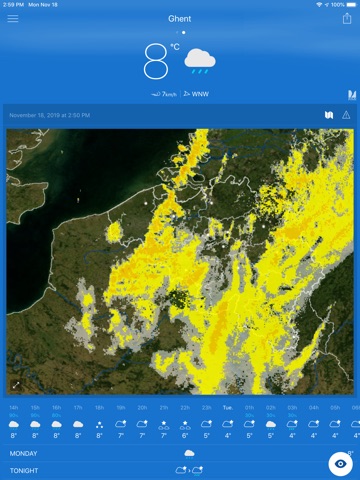This screenshot has width=360, height=480.
Task: Tap the Tue. midnight forecast icon
Action: [228, 424]
